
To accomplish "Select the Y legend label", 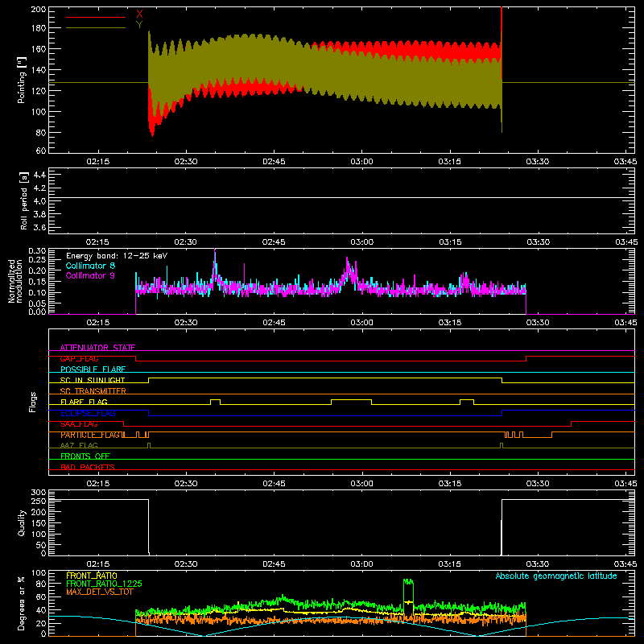I will click(139, 25).
